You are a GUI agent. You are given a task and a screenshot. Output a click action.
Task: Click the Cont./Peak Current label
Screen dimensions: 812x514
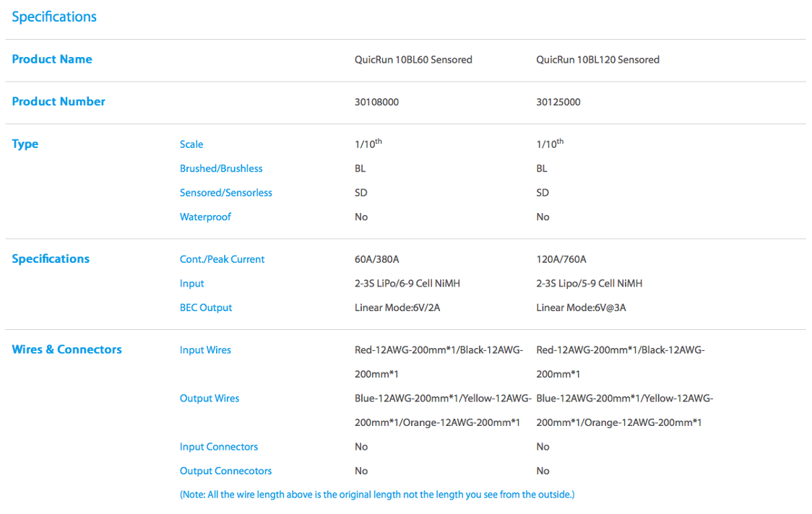coord(223,260)
